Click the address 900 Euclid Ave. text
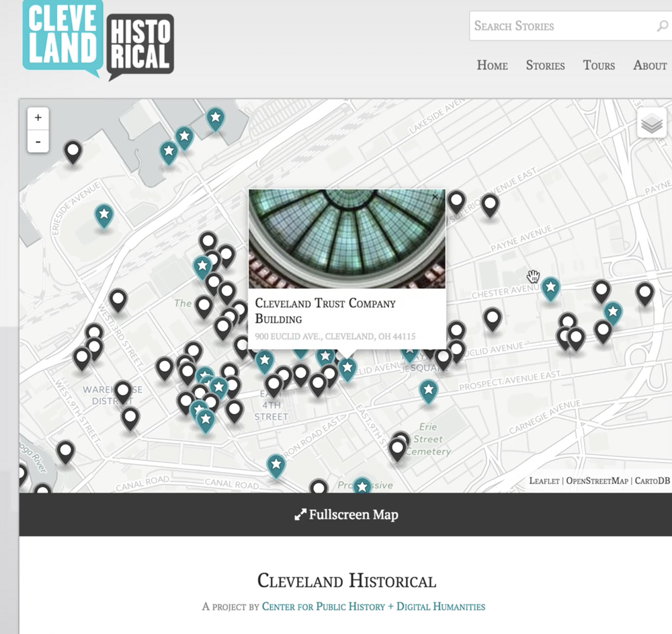 tap(335, 337)
